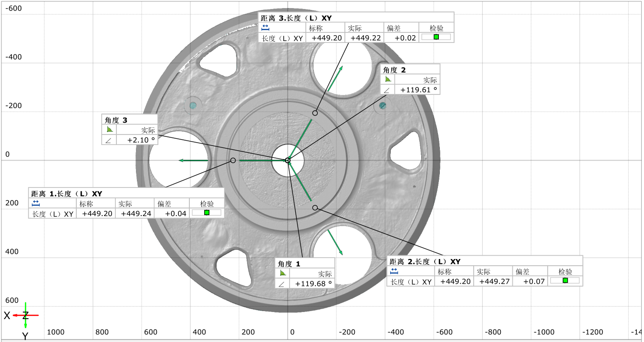The height and width of the screenshot is (342, 644).
Task: Select the 角度 2 label title
Action: (395, 70)
